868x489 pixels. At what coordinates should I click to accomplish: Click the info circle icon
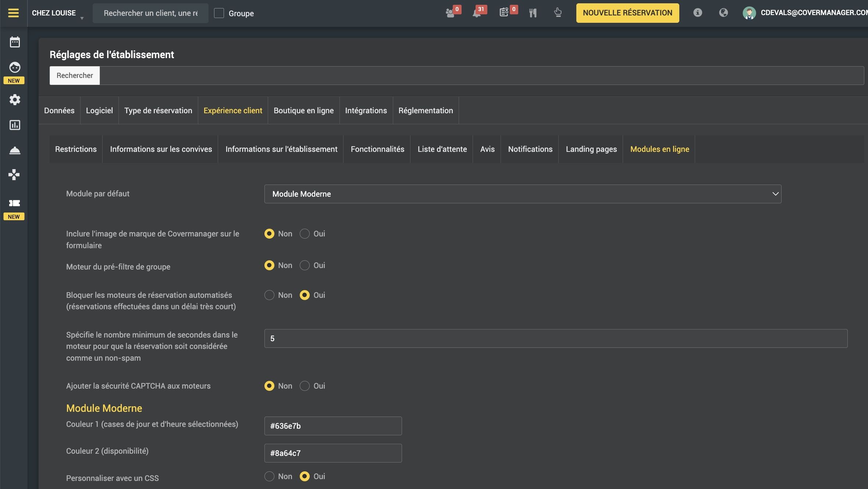click(697, 13)
